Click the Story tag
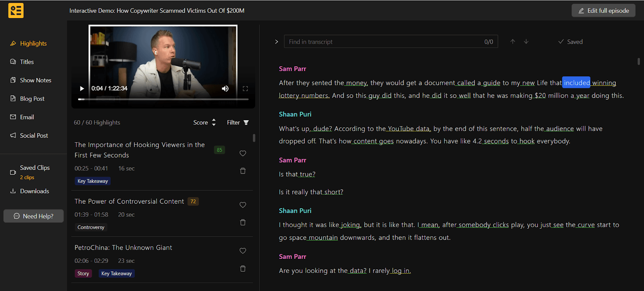The width and height of the screenshot is (644, 291). point(83,274)
